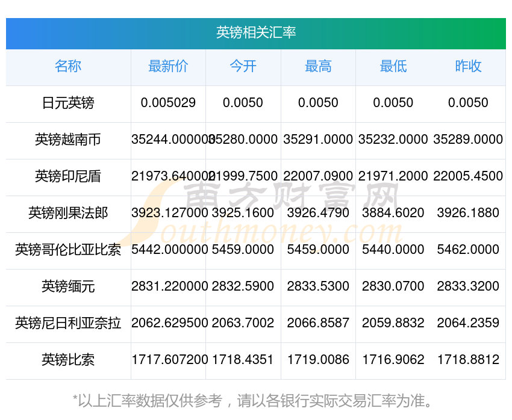Click high value 3926.4790

click(x=318, y=212)
